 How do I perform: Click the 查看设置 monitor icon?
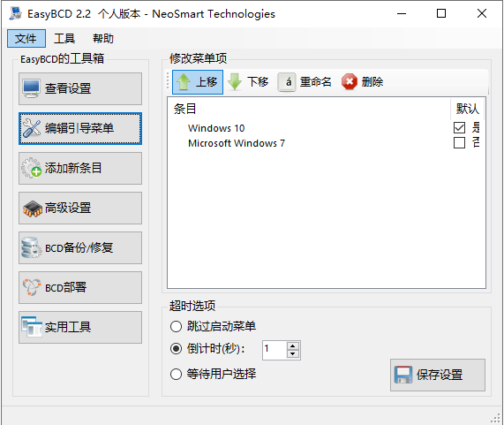(x=31, y=88)
